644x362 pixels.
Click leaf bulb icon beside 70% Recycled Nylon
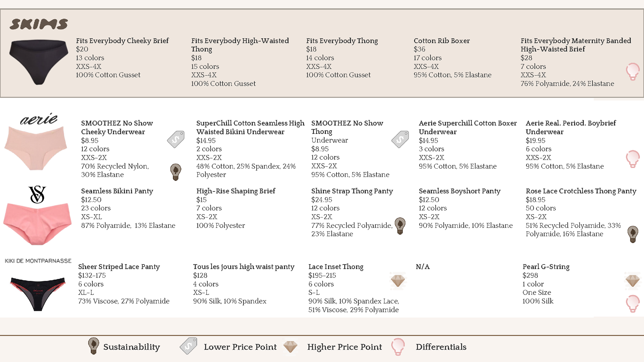click(176, 172)
